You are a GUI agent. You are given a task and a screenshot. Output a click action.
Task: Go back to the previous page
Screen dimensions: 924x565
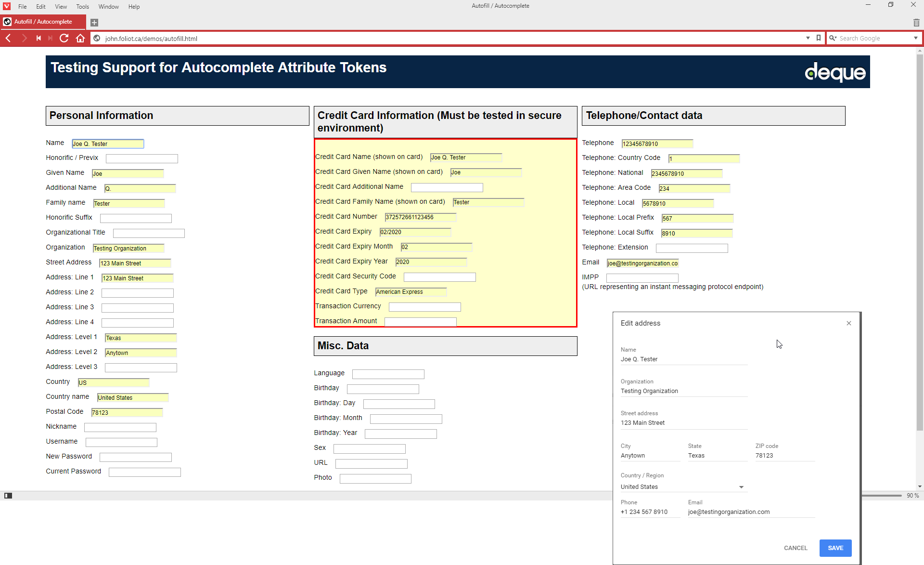click(x=8, y=38)
